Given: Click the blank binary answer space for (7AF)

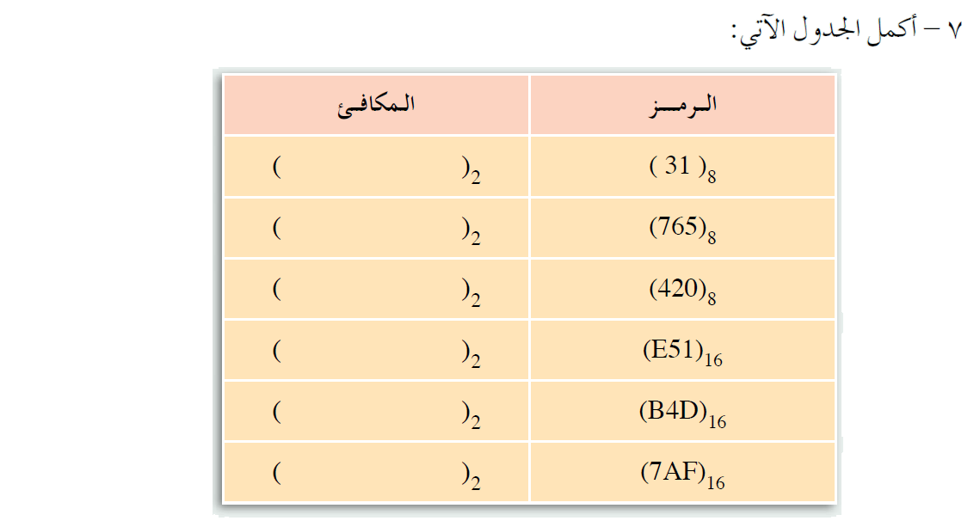Looking at the screenshot, I should tap(370, 473).
